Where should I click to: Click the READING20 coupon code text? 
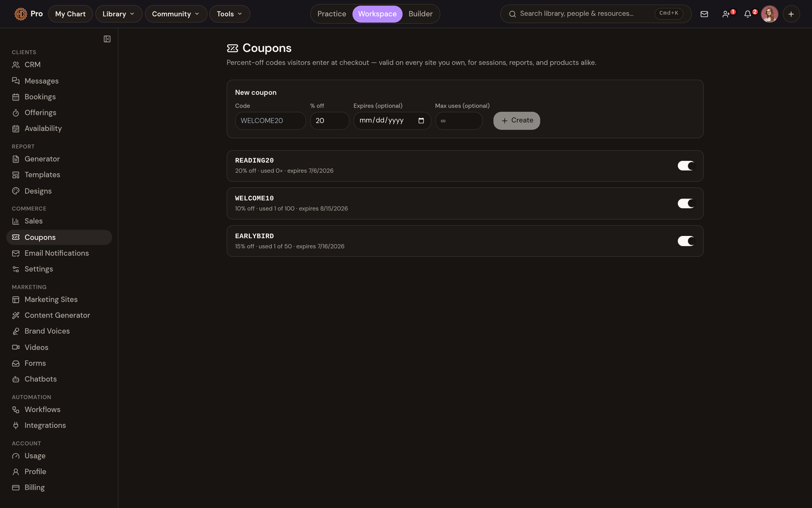[x=254, y=161]
